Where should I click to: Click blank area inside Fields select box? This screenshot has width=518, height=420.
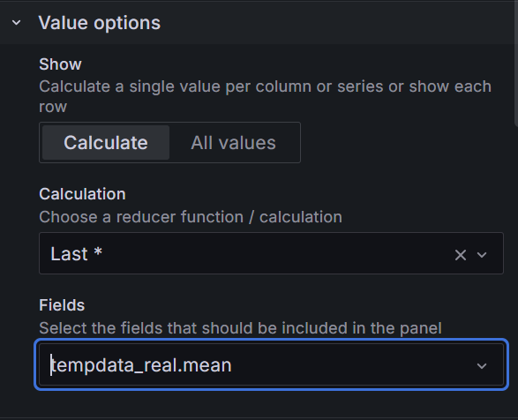coord(350,365)
